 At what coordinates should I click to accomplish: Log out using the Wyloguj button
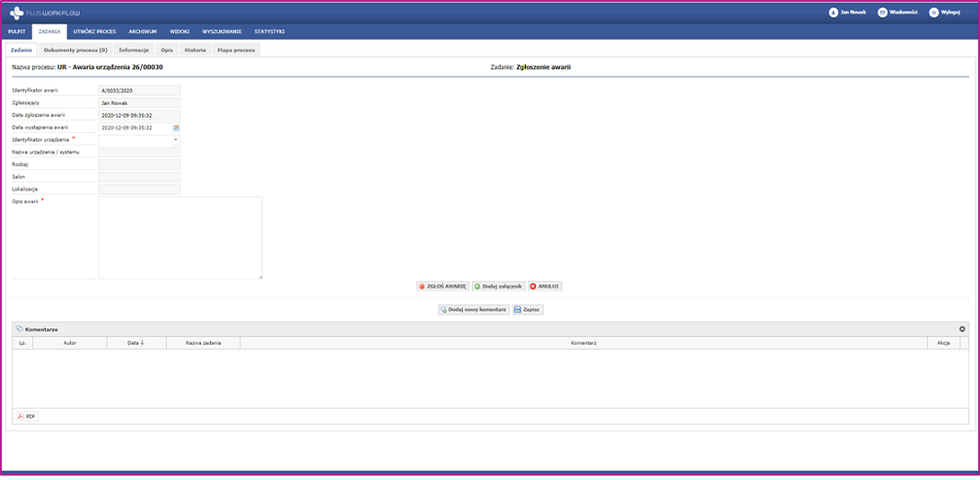(x=944, y=13)
